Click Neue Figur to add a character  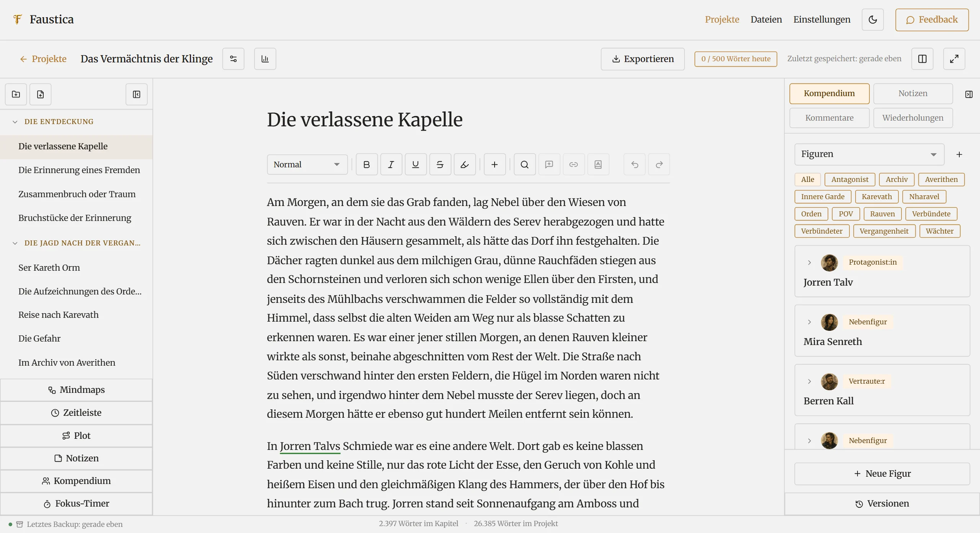(x=882, y=474)
